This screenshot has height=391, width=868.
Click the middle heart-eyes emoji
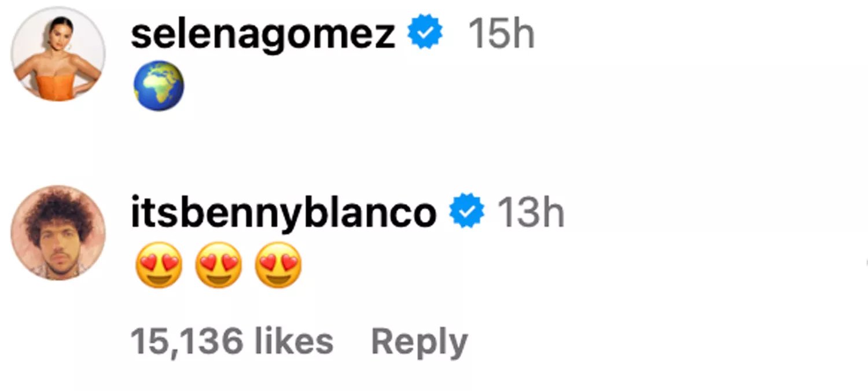218,265
